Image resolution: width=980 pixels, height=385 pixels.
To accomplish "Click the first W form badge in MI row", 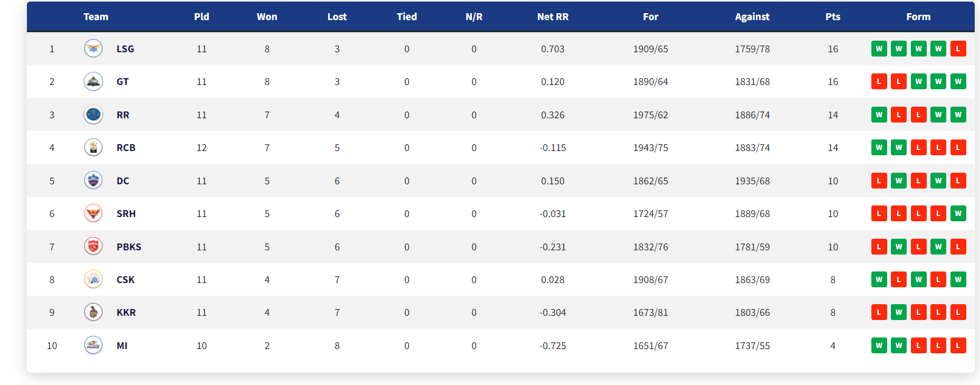I will click(879, 345).
